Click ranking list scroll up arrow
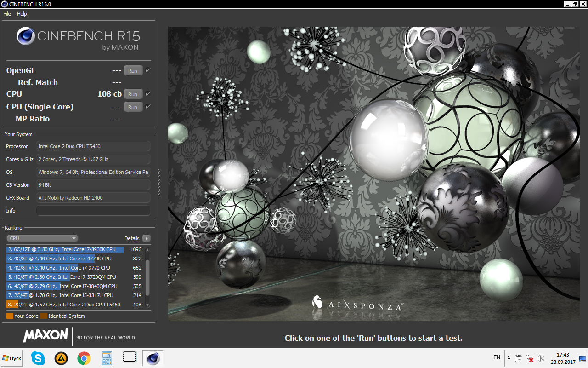The height and width of the screenshot is (368, 588). [x=147, y=250]
